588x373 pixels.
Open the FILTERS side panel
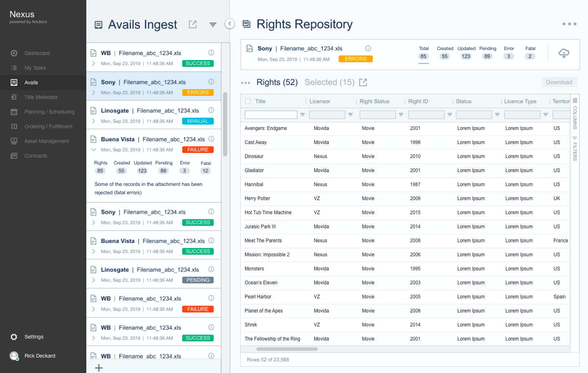575,149
